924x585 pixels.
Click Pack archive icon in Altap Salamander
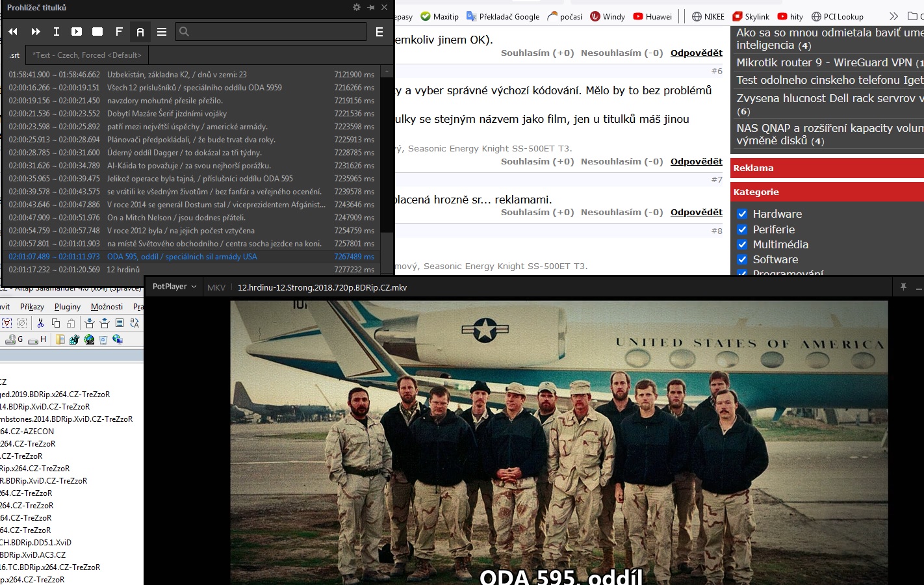(x=90, y=323)
